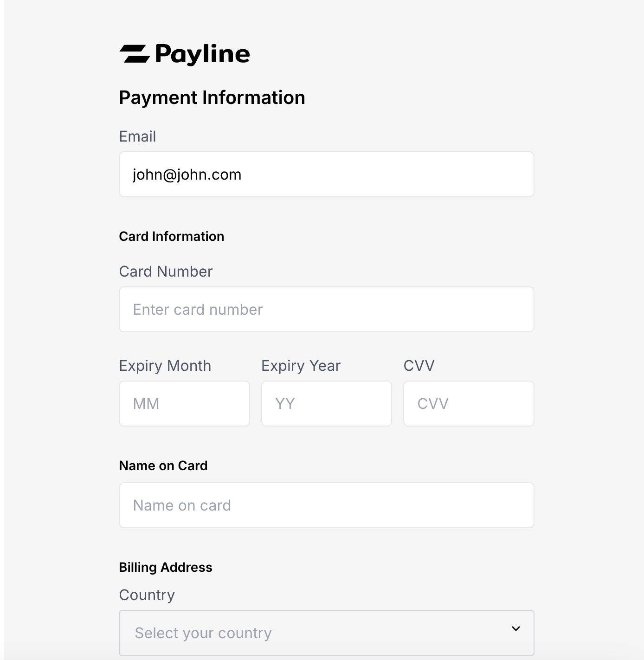Focus the CVV security code input
The image size is (644, 660).
click(469, 404)
